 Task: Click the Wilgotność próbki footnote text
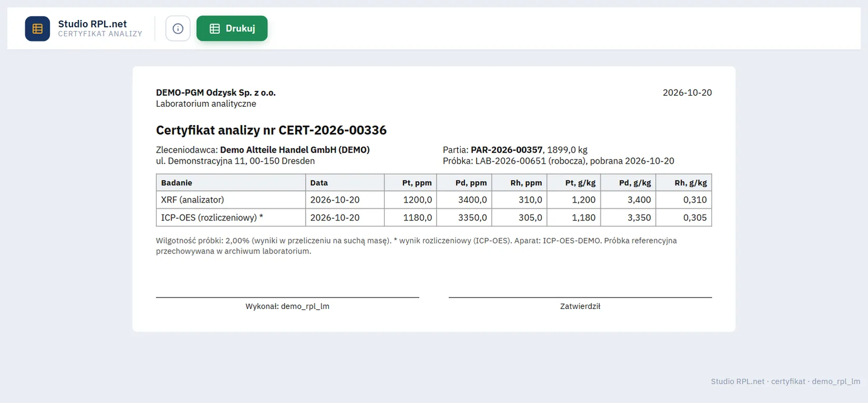(416, 246)
